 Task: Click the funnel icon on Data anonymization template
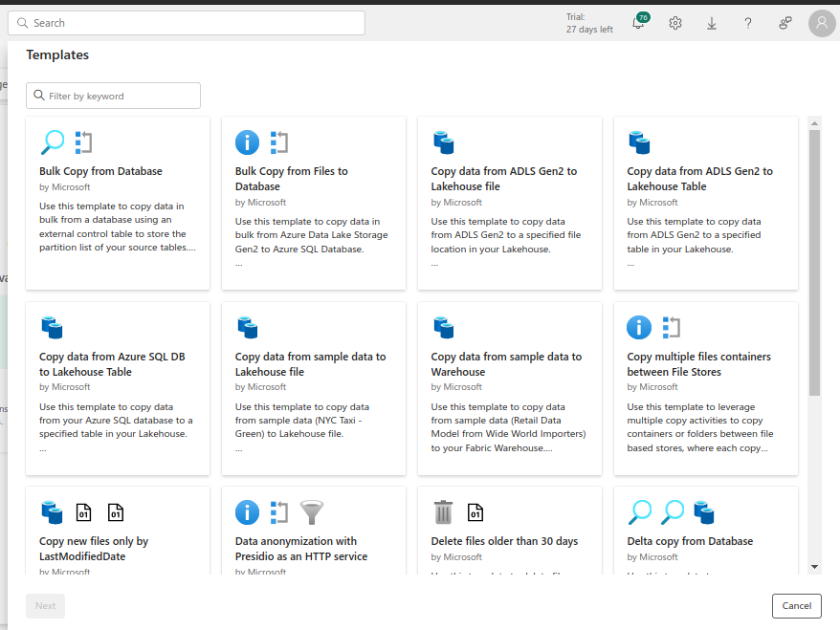pos(312,512)
